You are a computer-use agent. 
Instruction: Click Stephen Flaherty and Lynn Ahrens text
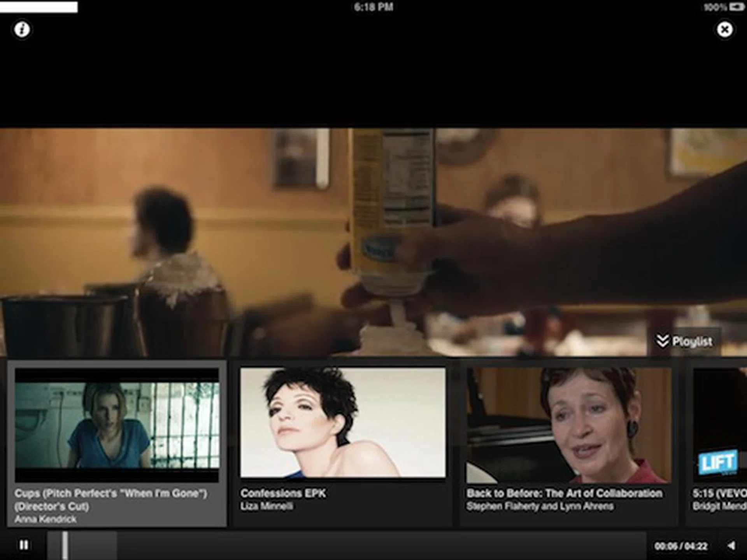click(x=540, y=506)
